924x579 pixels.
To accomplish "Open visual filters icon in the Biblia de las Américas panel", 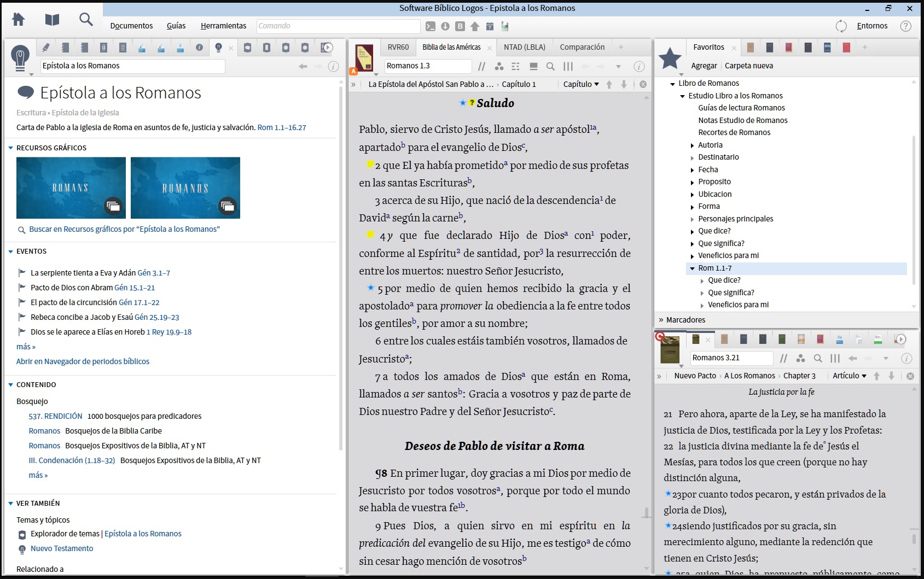I will point(499,66).
